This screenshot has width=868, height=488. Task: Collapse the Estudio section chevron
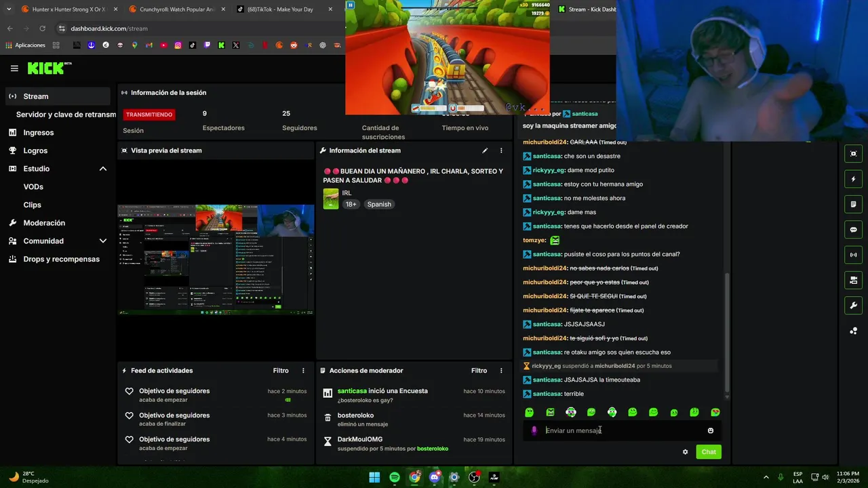103,169
